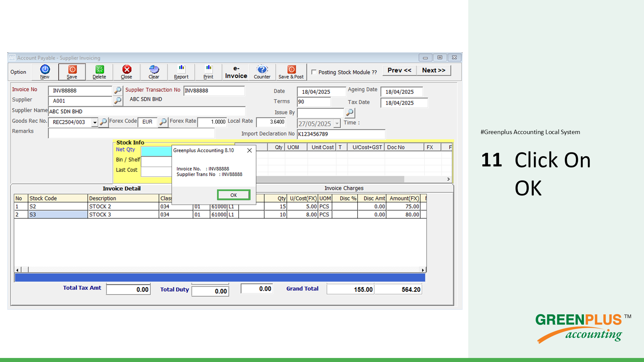The height and width of the screenshot is (362, 644).
Task: Go to next record with Next >>
Action: pos(434,70)
